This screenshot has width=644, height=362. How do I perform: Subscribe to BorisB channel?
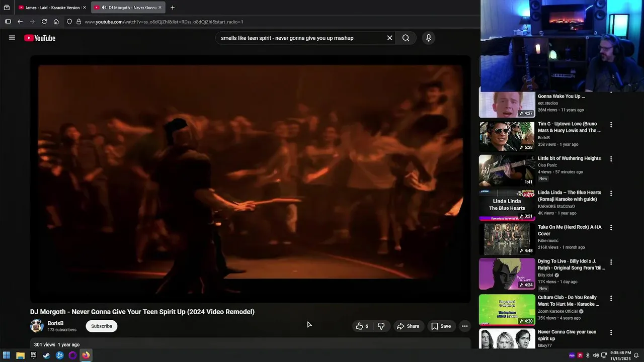click(102, 326)
